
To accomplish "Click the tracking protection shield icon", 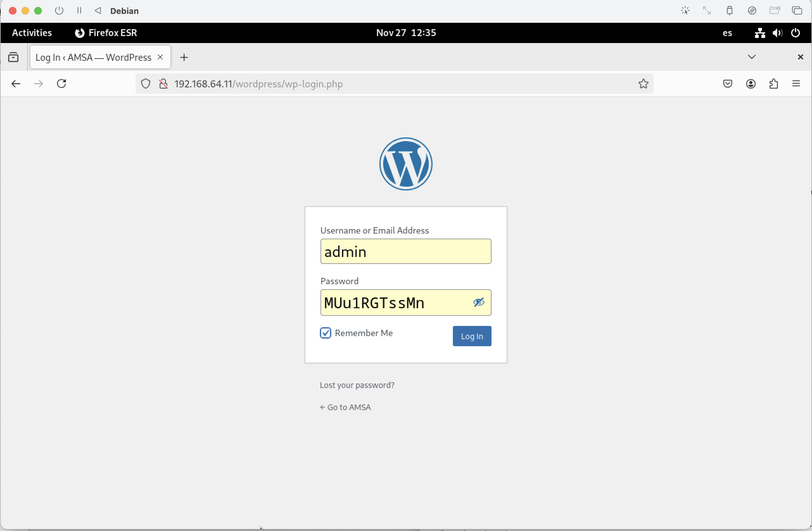I will [x=146, y=84].
